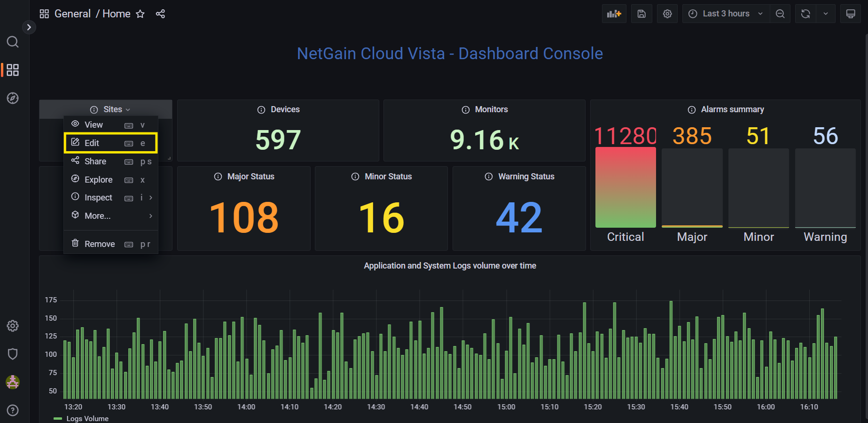Open the Dashboards grid icon in sidebar
This screenshot has width=868, height=423.
point(13,70)
